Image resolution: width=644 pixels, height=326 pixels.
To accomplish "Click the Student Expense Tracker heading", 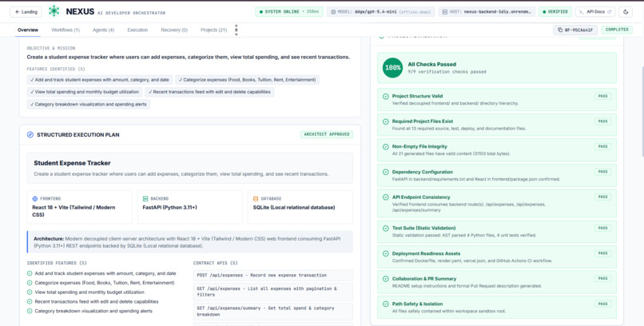I will tap(72, 163).
